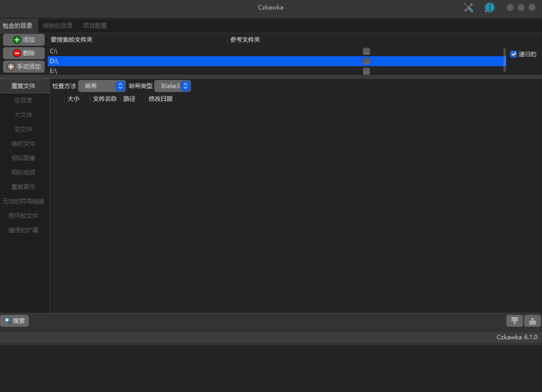
Task: Check reference folder box for C:\
Action: pyautogui.click(x=366, y=51)
